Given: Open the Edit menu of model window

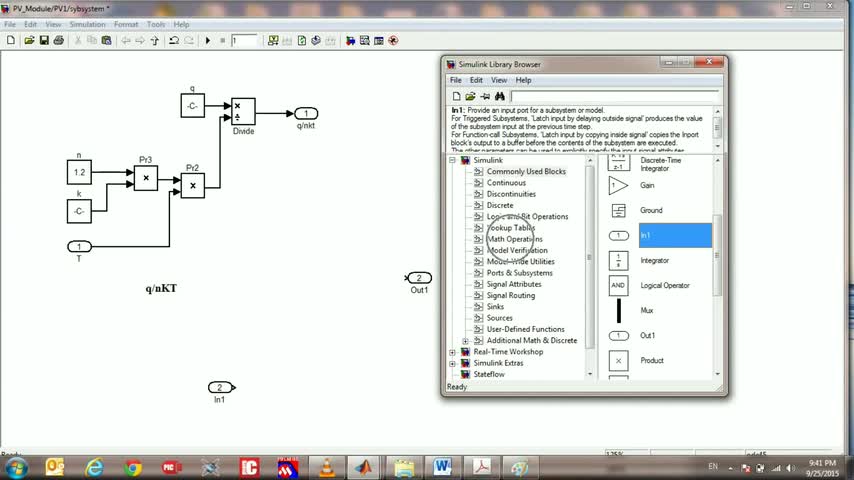Looking at the screenshot, I should coord(30,25).
